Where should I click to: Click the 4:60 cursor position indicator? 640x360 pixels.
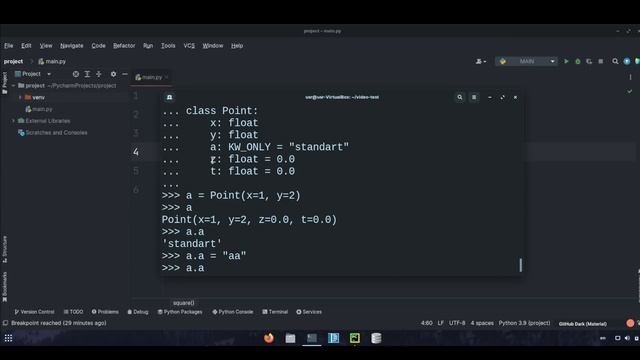pyautogui.click(x=427, y=323)
